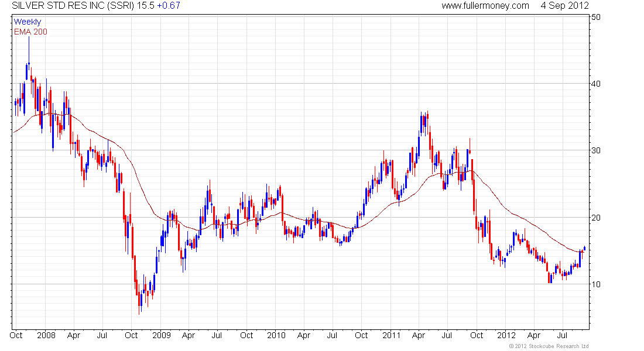This screenshot has width=644, height=351.
Task: Click the EMA 200 legend label
Action: 30,32
